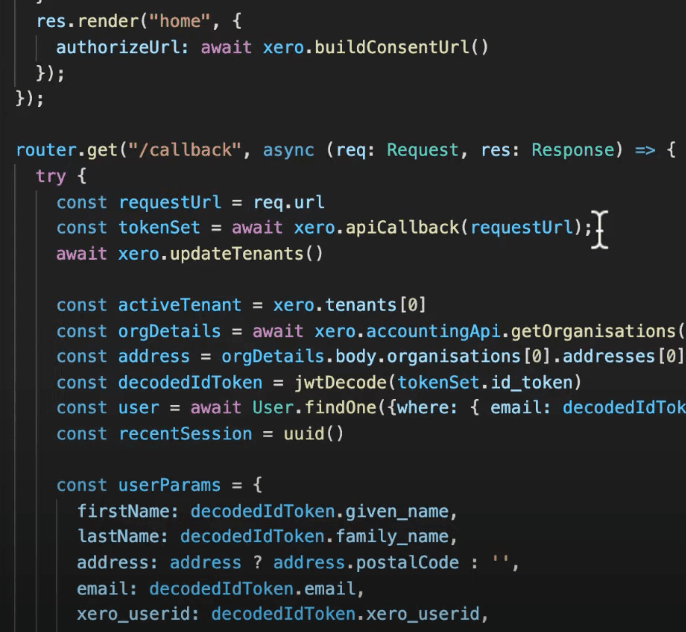
Task: Click the recentSession variable name
Action: point(185,434)
